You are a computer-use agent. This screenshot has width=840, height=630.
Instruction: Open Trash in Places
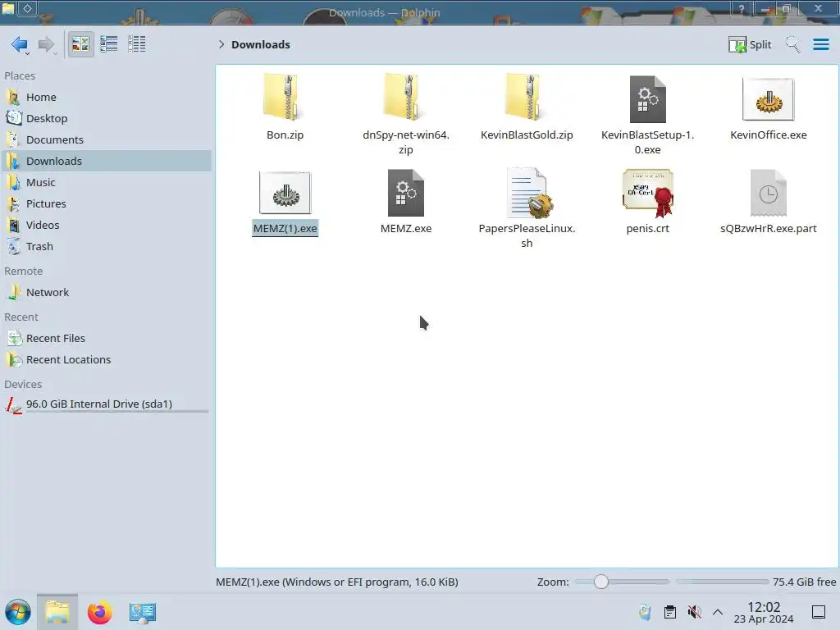(106, 246)
